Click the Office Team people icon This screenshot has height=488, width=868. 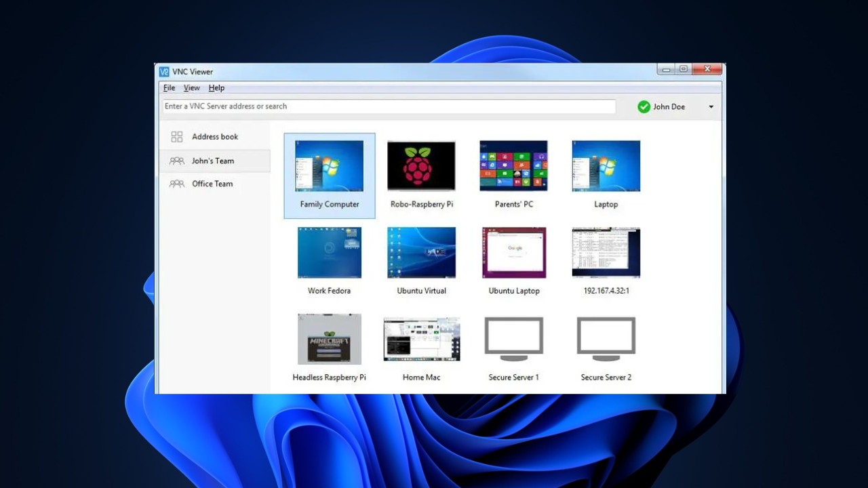click(177, 184)
